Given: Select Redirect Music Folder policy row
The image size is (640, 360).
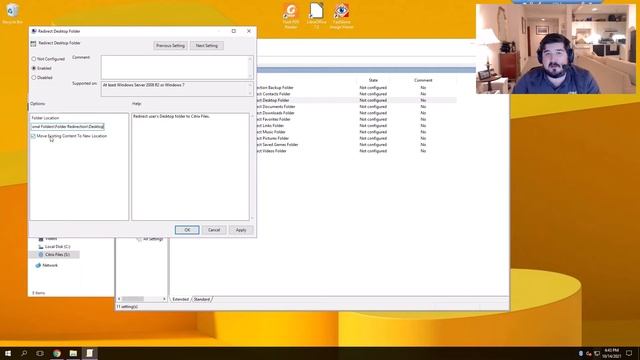Looking at the screenshot, I should click(355, 132).
